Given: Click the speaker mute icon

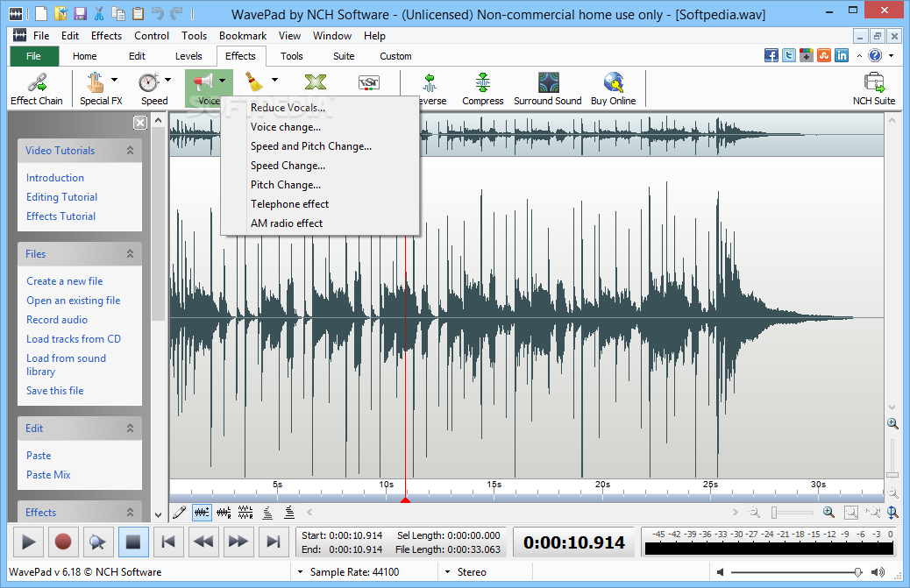Looking at the screenshot, I should tap(721, 572).
